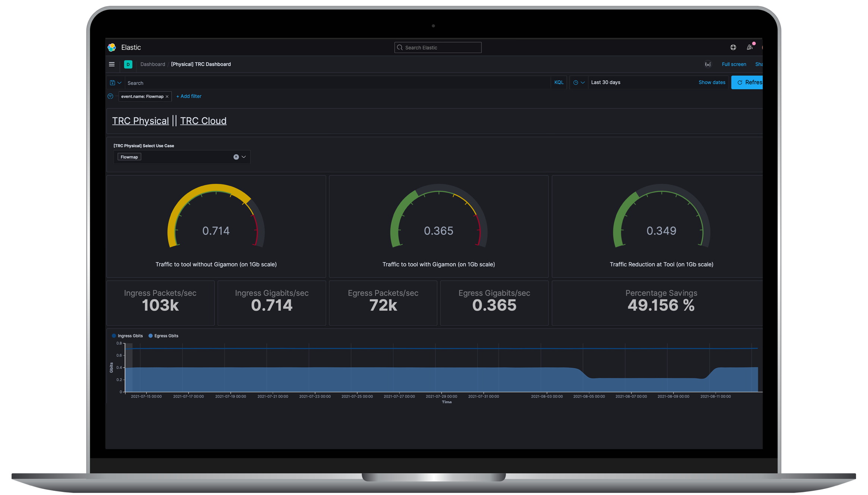The image size is (868, 495).
Task: Click the Traffic to tool without Gigamon label
Action: coord(216,264)
